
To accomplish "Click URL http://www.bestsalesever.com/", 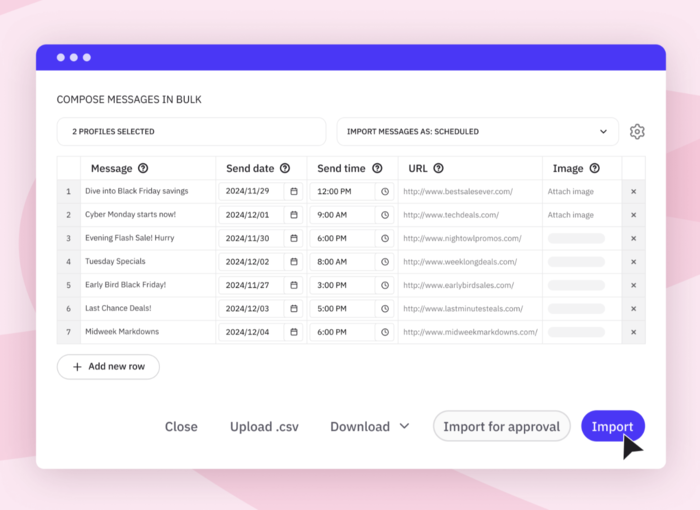I will [458, 192].
